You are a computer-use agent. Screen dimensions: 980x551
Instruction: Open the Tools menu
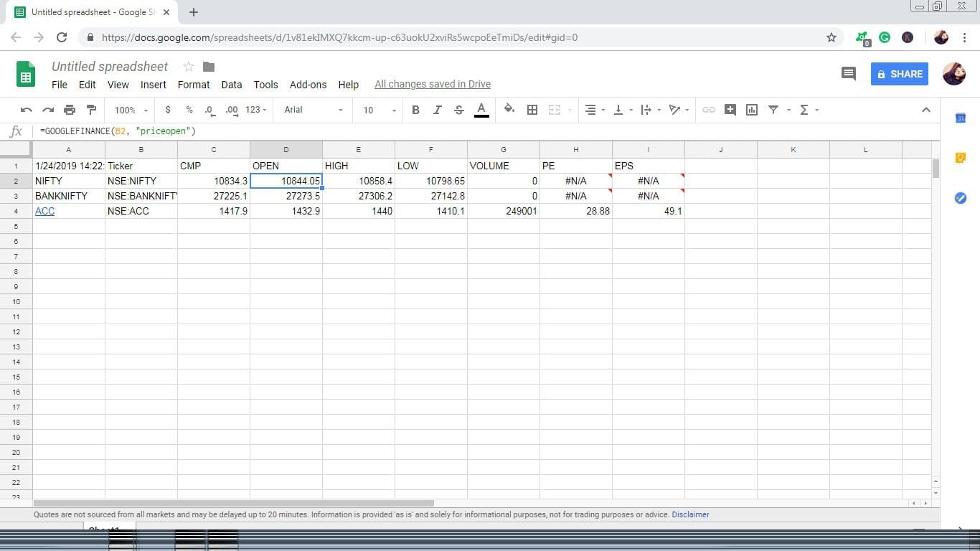[x=265, y=85]
